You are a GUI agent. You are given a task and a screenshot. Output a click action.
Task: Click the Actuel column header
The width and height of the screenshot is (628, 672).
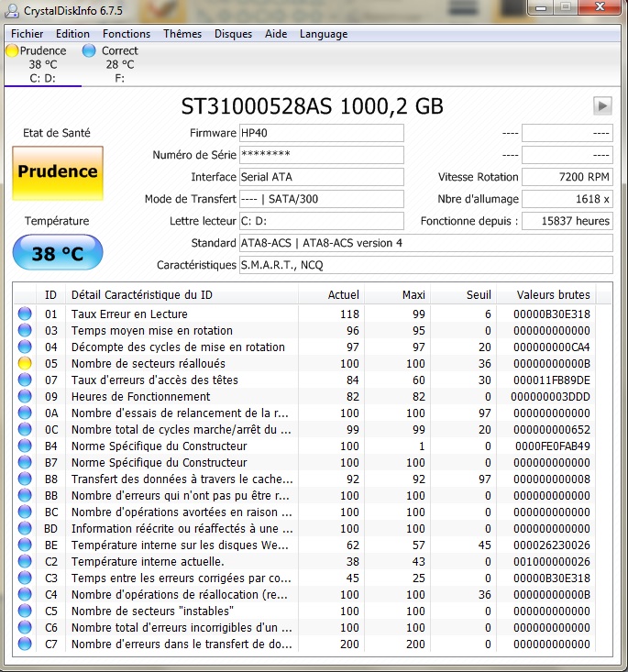point(331,295)
